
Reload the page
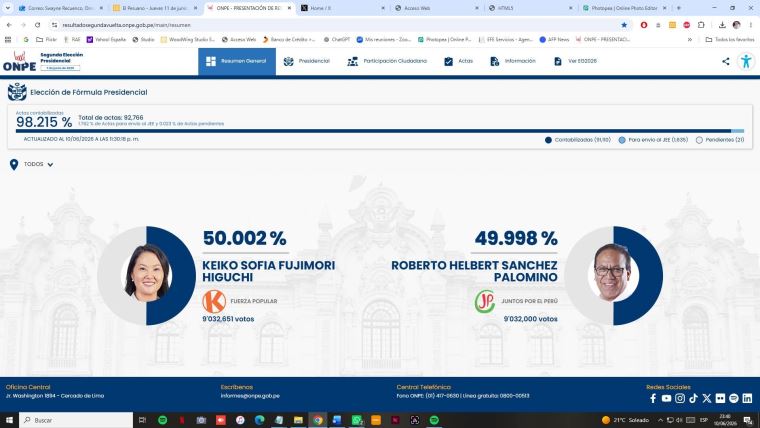click(x=37, y=25)
